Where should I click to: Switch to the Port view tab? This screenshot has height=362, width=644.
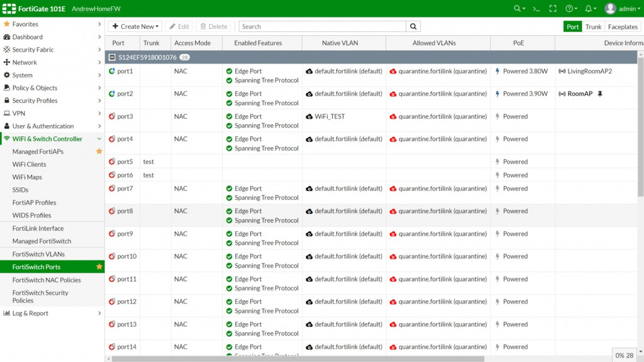572,26
